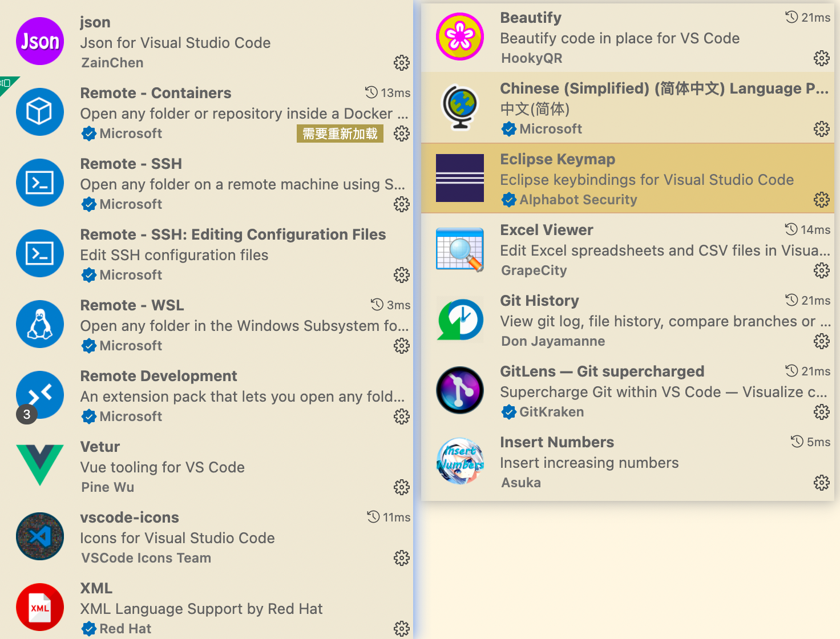Open the manage gear for Insert Numbers

point(822,483)
